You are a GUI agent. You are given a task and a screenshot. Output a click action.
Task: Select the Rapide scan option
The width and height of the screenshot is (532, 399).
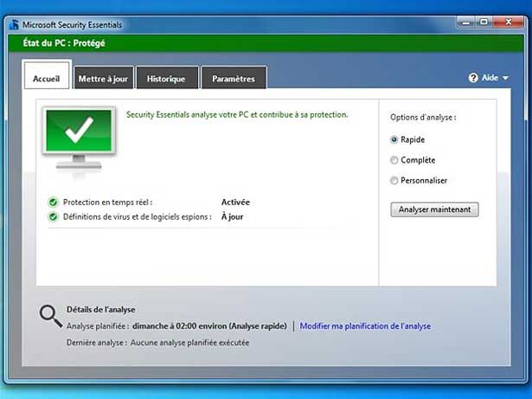coord(394,139)
